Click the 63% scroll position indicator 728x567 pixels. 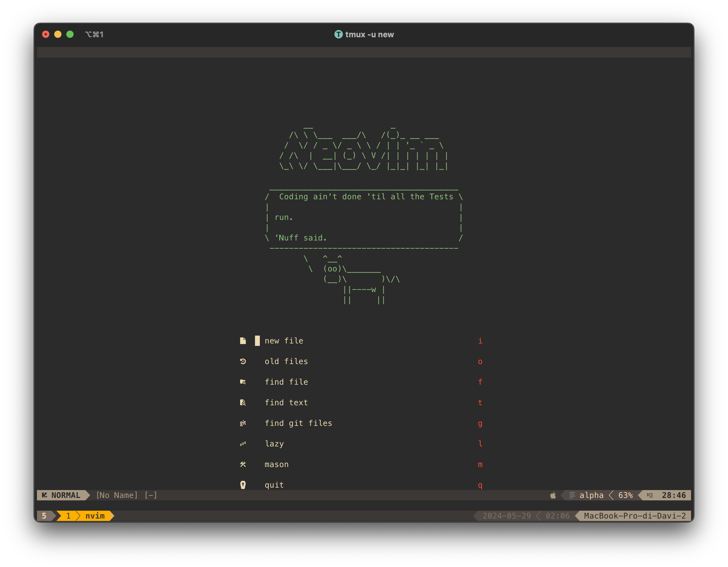point(625,495)
